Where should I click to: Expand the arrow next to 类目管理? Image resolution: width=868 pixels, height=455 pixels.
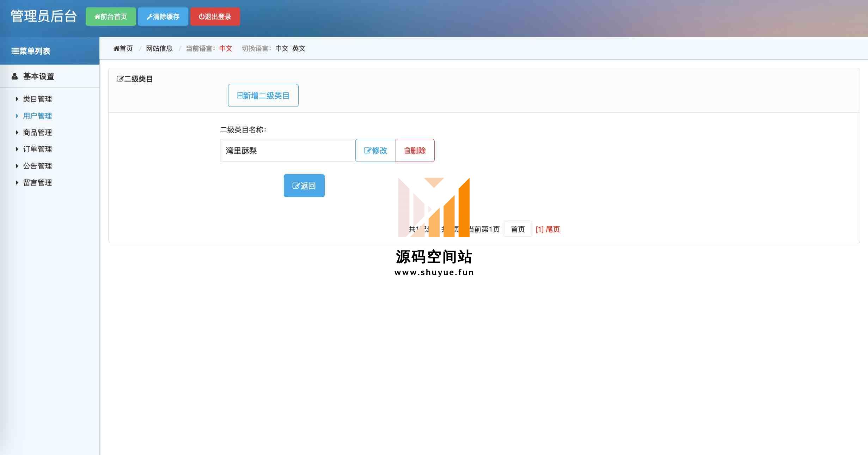[17, 99]
